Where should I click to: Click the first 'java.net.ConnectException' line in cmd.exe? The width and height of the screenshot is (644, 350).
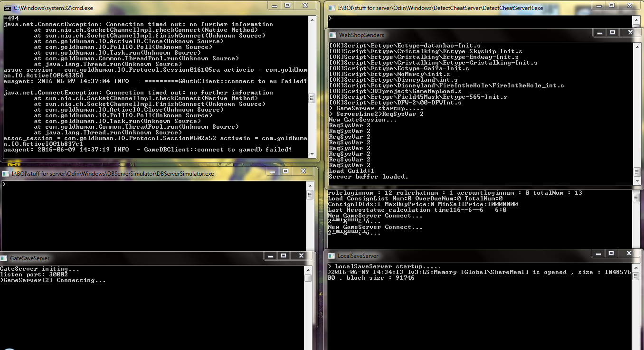coord(138,24)
